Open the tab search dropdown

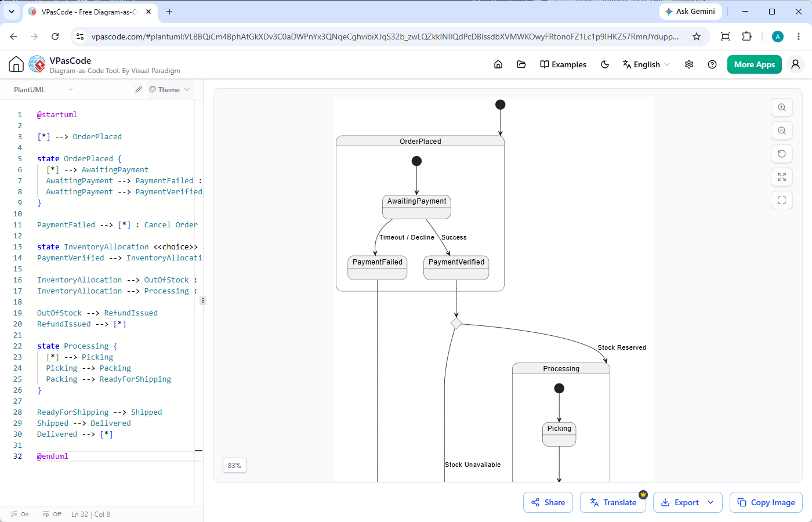point(11,12)
